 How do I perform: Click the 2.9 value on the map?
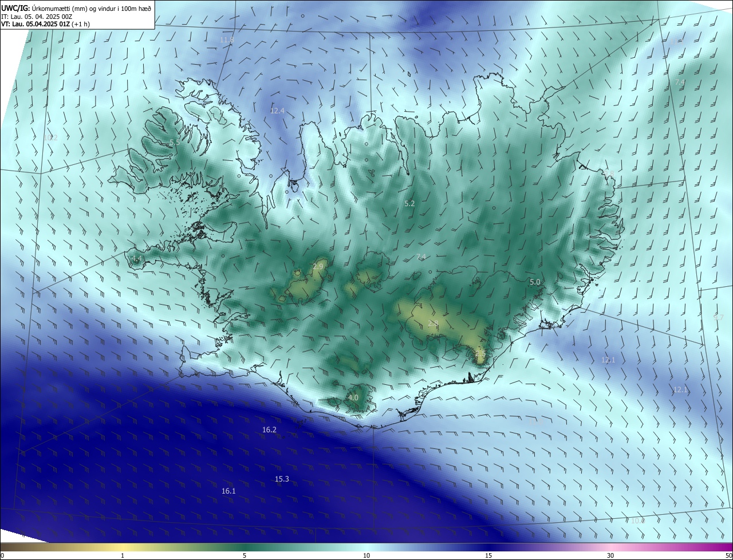(318, 267)
